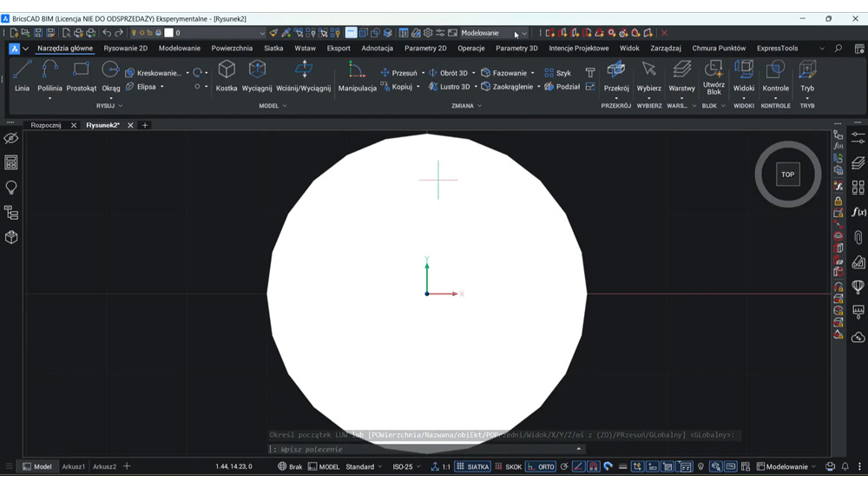Image resolution: width=868 pixels, height=488 pixels.
Task: Toggle SKOK snap mode
Action: pos(508,466)
